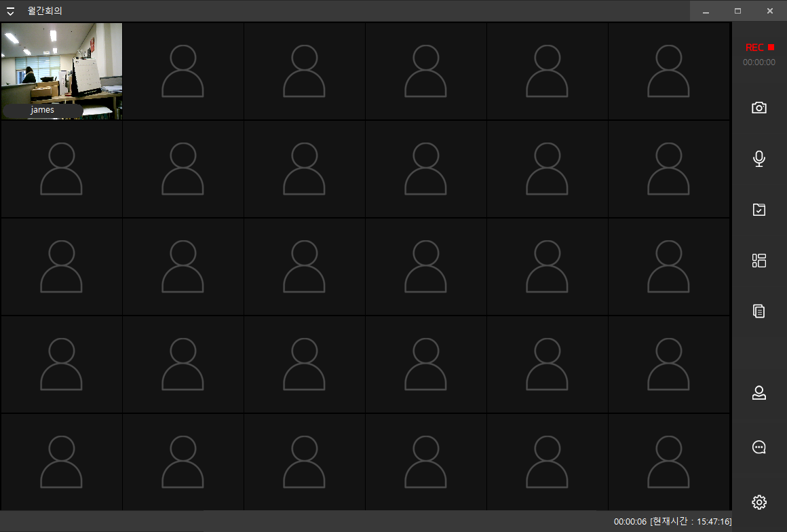
Task: Open the shared documents icon
Action: [759, 311]
